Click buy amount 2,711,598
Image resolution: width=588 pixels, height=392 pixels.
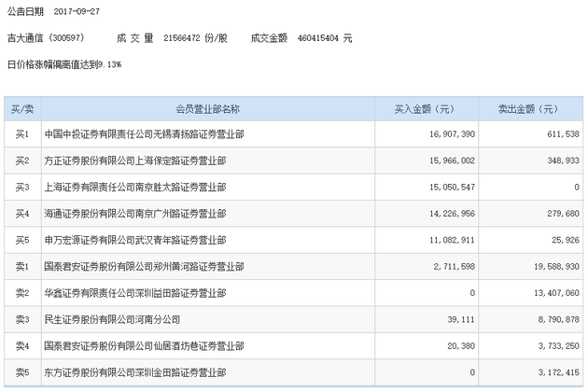(x=455, y=267)
